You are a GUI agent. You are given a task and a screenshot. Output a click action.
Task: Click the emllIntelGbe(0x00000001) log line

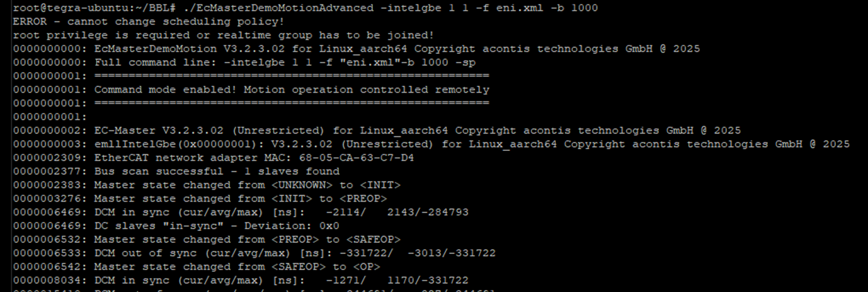431,144
